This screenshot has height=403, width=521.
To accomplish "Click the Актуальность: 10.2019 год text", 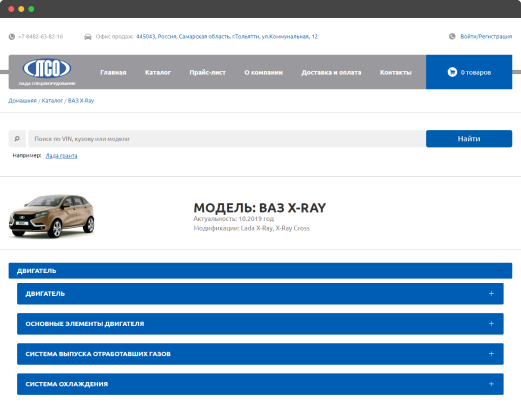I will pyautogui.click(x=234, y=219).
